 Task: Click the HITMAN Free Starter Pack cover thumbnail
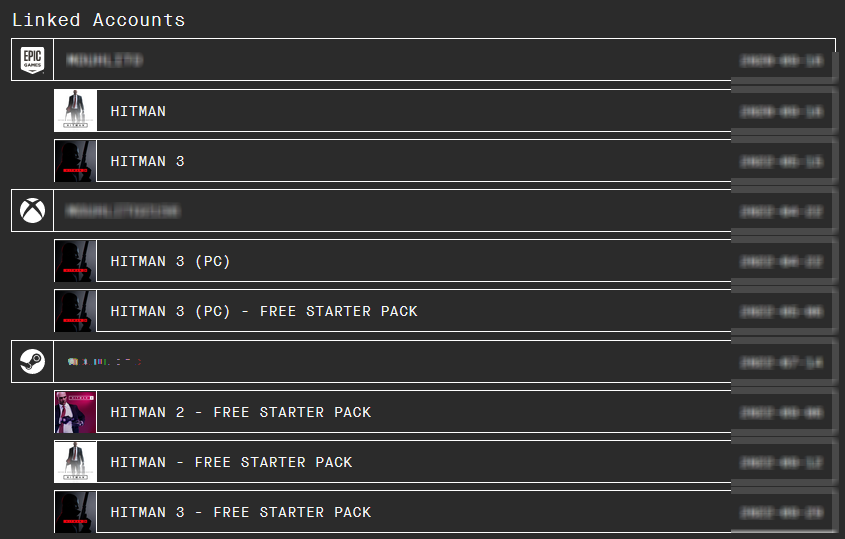75,462
